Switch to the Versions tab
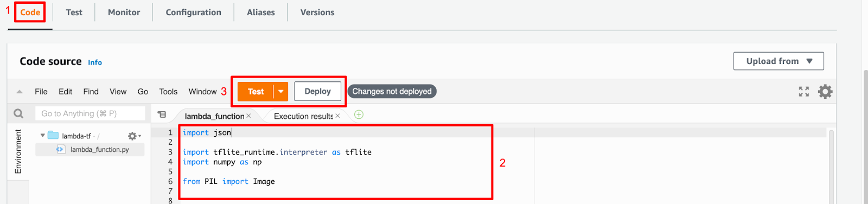This screenshot has width=868, height=204. coord(317,12)
